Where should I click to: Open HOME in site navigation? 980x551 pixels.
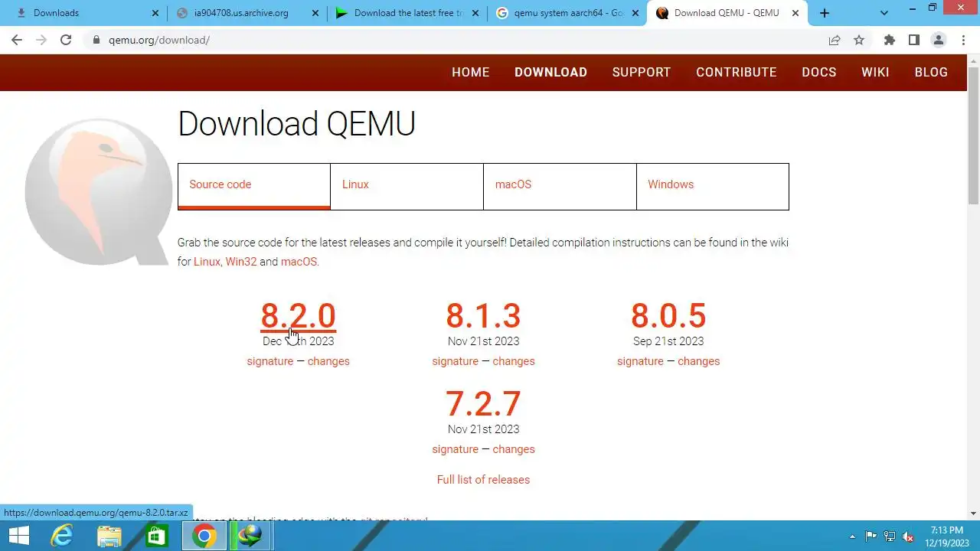pyautogui.click(x=470, y=72)
